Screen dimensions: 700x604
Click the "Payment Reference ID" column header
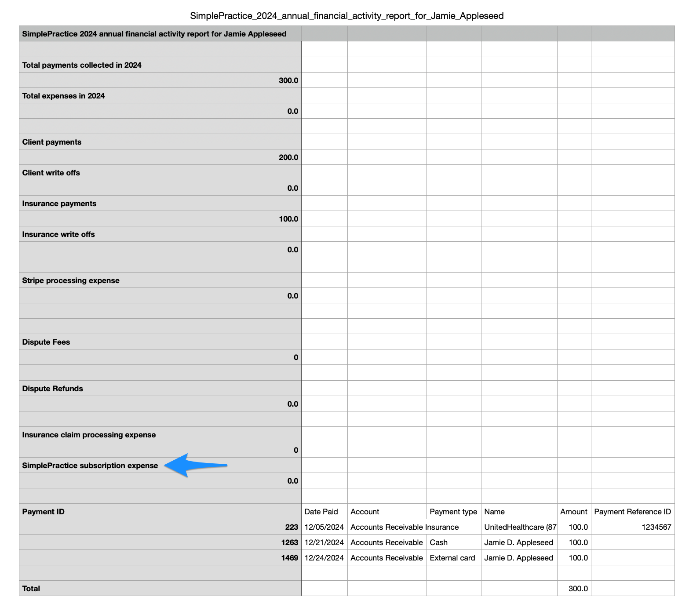pos(632,512)
